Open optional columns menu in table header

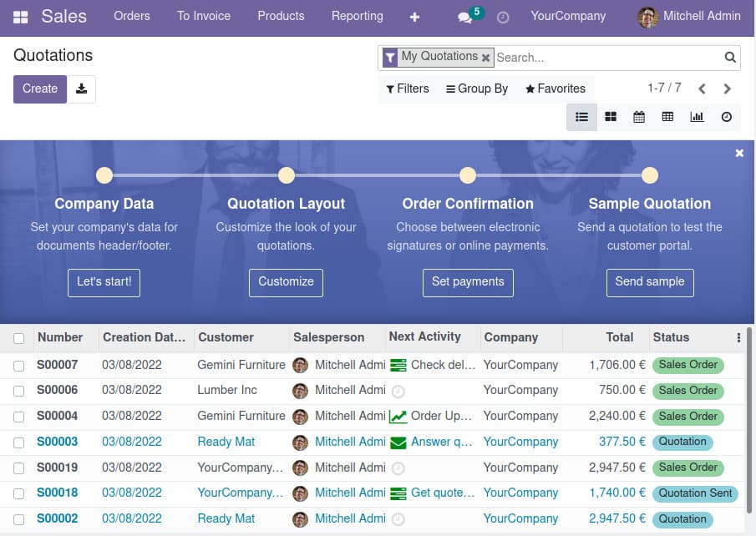point(738,337)
